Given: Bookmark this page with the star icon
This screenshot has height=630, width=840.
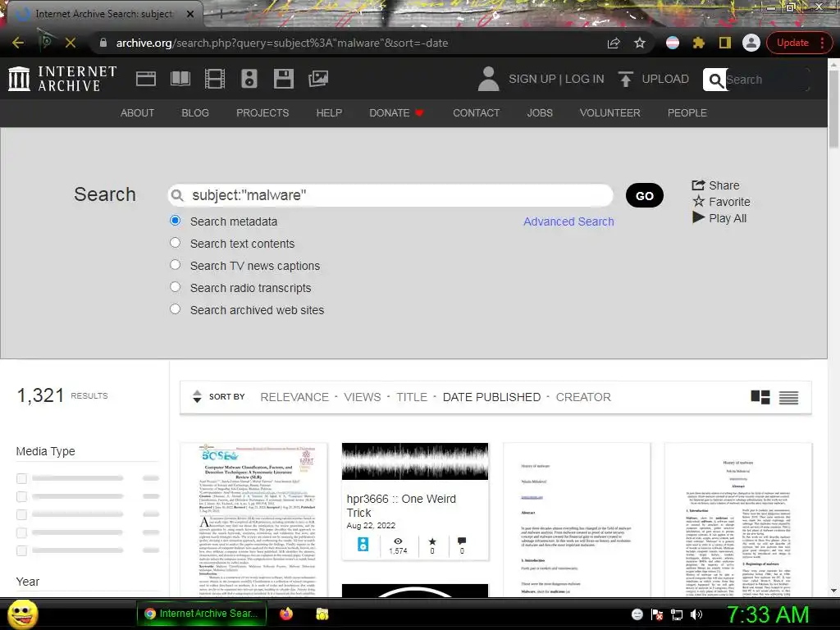Looking at the screenshot, I should (x=640, y=43).
